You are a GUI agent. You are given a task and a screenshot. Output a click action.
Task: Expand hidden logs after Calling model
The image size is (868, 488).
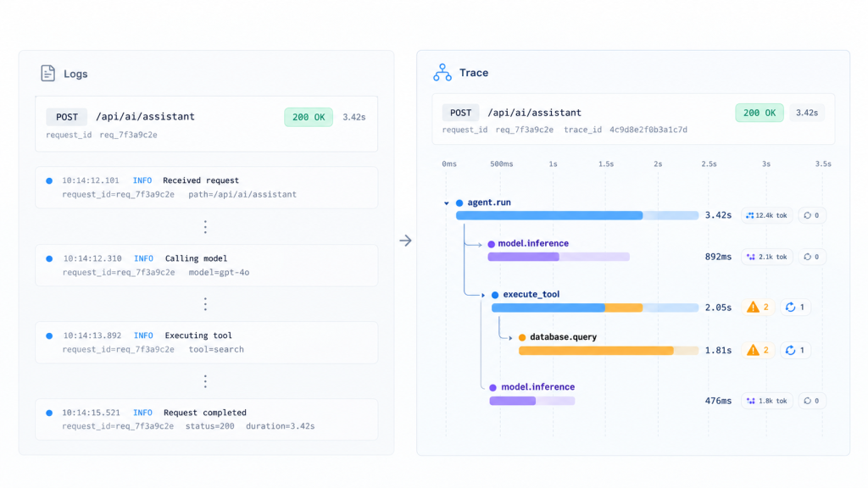(205, 304)
